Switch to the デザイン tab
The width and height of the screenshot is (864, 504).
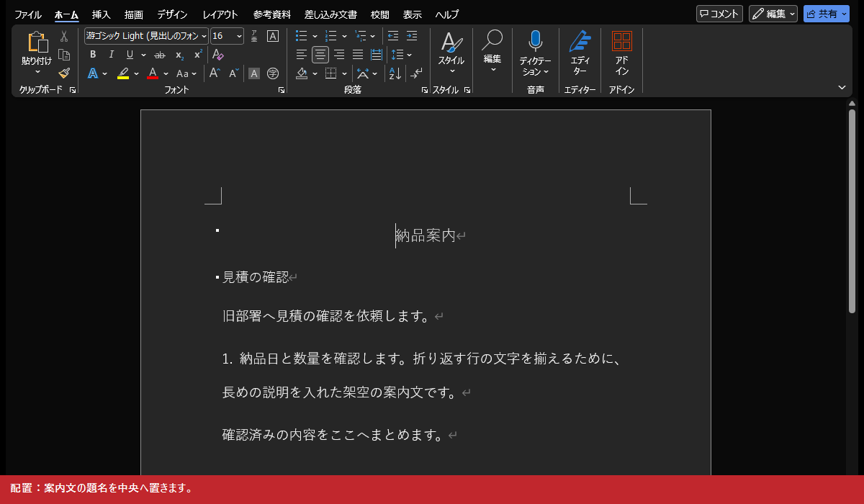172,14
